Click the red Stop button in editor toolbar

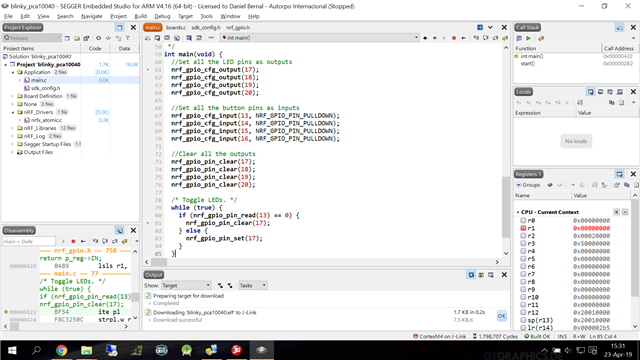(454, 38)
